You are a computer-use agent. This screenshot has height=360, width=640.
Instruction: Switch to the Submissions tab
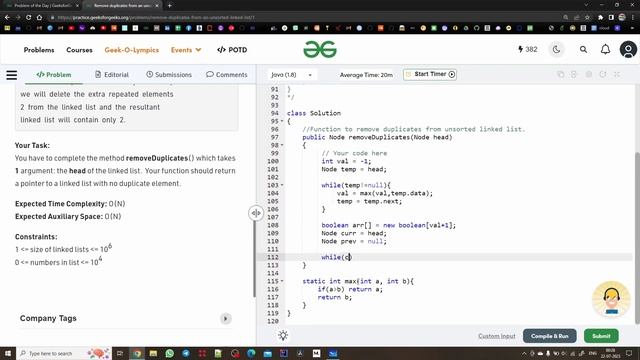[169, 75]
